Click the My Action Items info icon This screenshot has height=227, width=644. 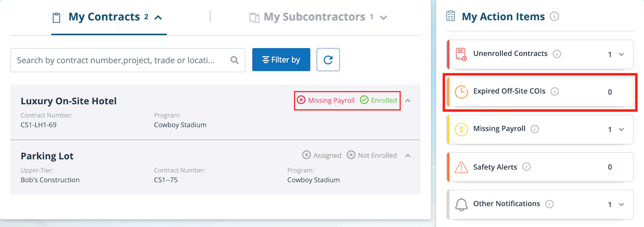pyautogui.click(x=554, y=17)
